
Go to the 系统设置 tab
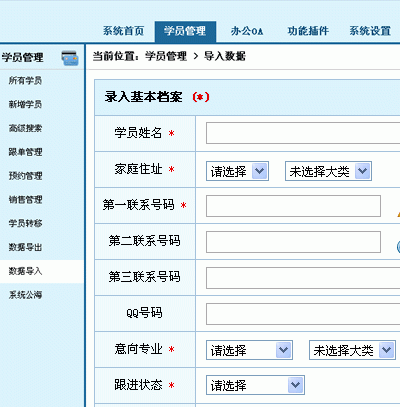[370, 31]
